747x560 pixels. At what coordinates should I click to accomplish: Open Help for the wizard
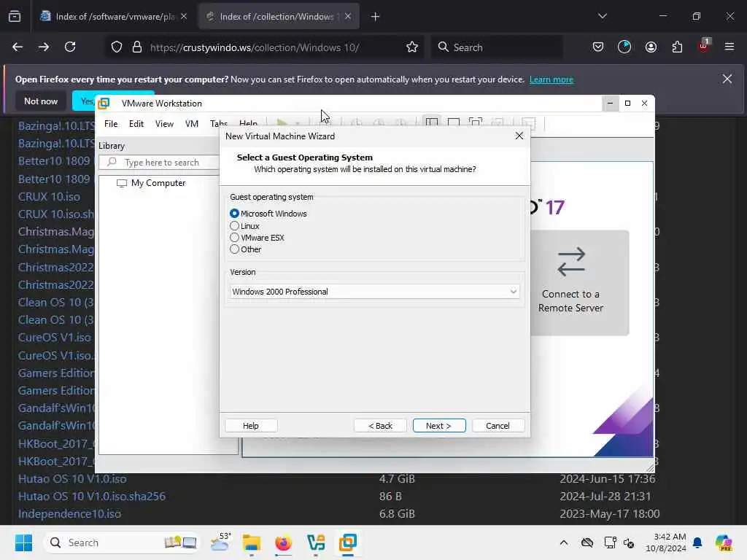click(251, 426)
